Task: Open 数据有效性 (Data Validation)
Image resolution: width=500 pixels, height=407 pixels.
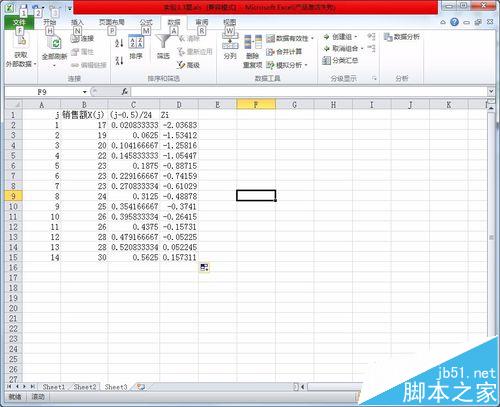Action: pos(288,38)
